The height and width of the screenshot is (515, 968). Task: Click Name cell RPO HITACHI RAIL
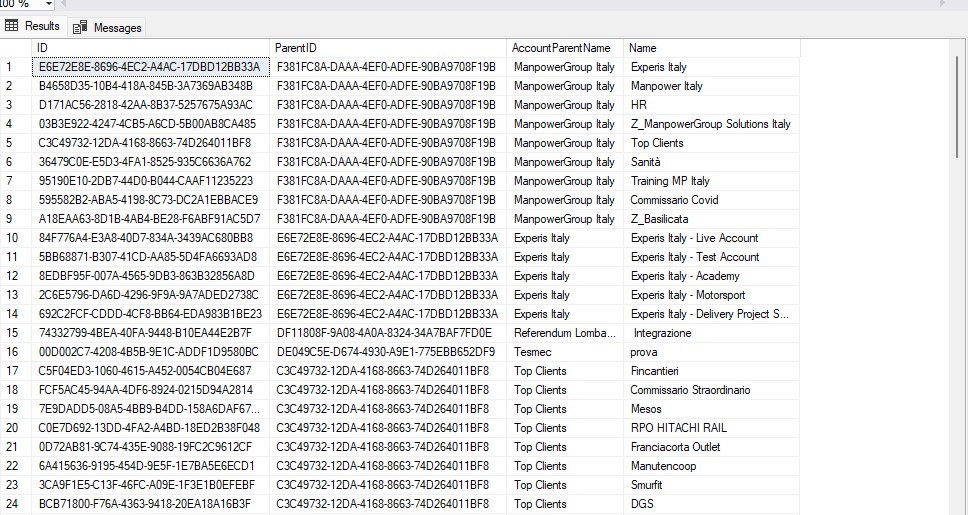point(712,428)
